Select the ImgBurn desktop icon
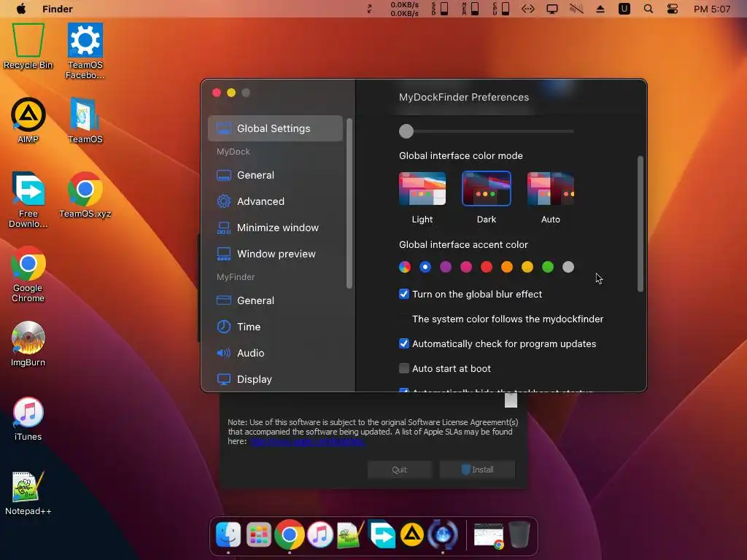Viewport: 747px width, 560px height. point(28,344)
